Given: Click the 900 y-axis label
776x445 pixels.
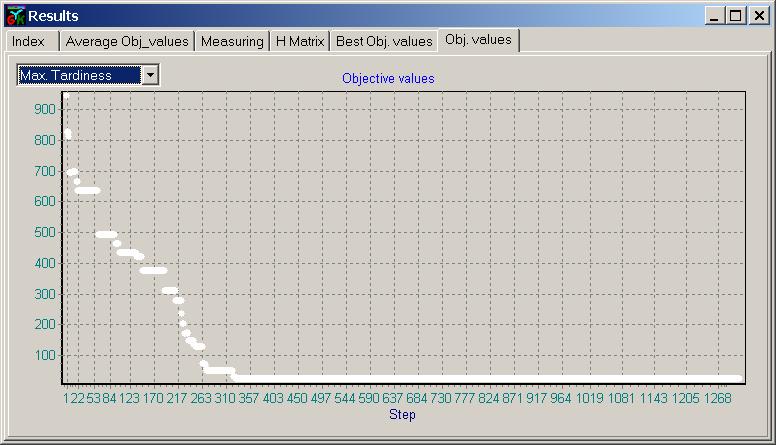Looking at the screenshot, I should 45,109.
